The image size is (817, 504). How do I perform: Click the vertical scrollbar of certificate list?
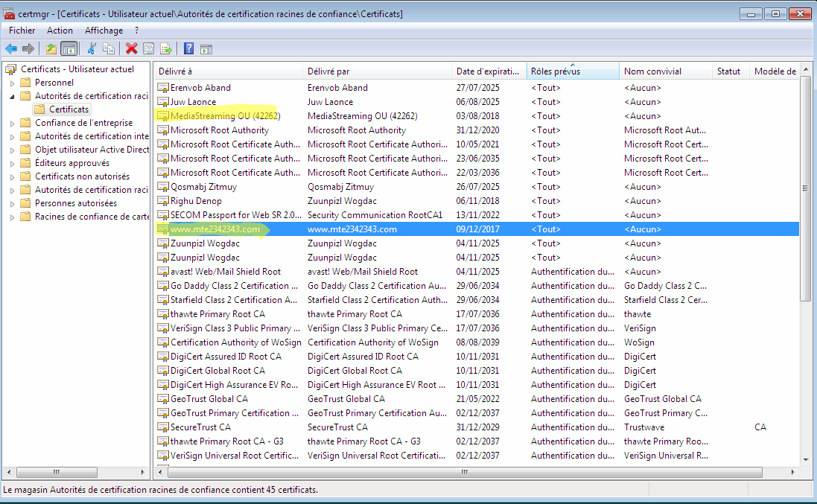806,188
